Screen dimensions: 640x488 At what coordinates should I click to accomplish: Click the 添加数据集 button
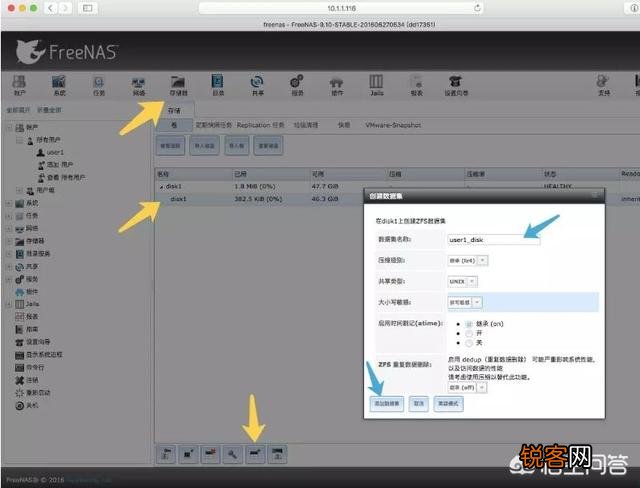387,404
